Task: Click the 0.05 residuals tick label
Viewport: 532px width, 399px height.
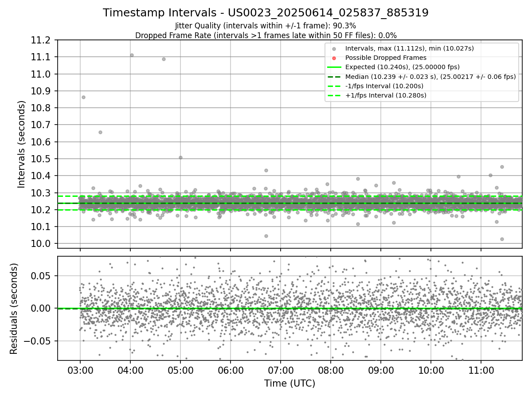Action: pos(41,276)
